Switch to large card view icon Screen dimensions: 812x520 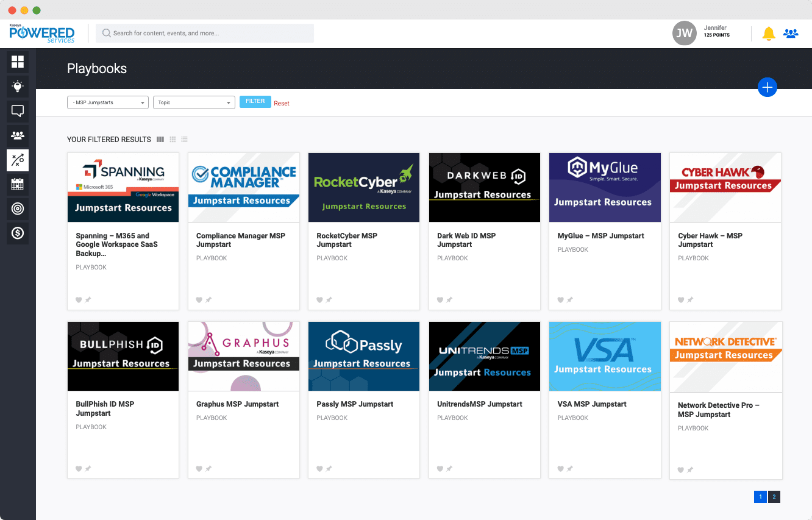coord(160,140)
